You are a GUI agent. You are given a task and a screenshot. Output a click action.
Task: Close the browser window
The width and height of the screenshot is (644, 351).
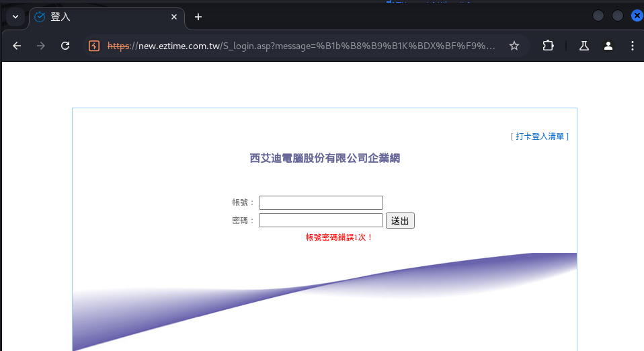tap(637, 15)
